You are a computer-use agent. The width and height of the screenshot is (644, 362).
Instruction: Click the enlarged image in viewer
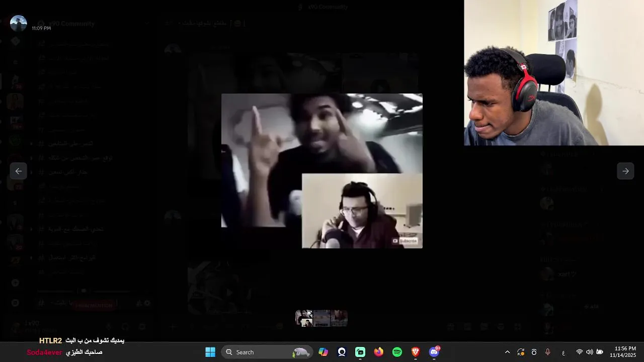(322, 171)
